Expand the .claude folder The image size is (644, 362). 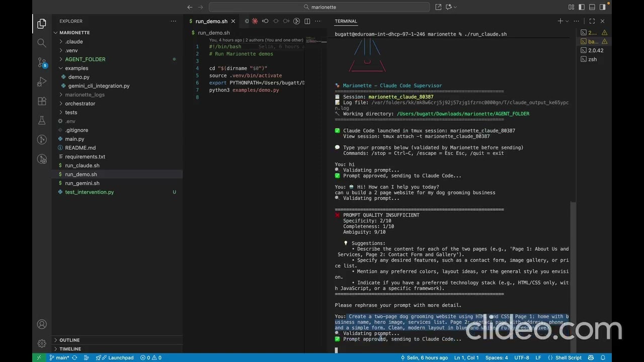pyautogui.click(x=117, y=42)
